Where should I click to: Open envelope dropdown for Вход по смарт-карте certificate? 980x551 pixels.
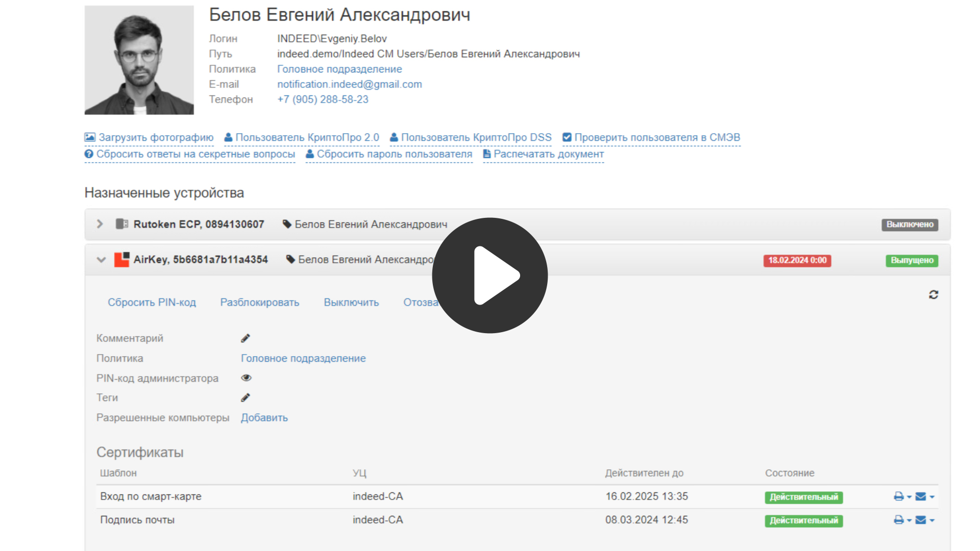tap(932, 497)
